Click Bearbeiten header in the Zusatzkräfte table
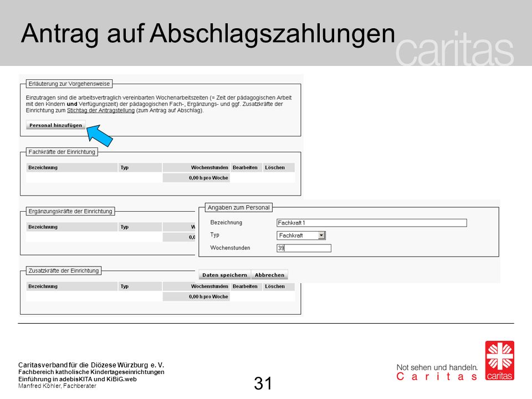This screenshot has height=399, width=532. (245, 287)
